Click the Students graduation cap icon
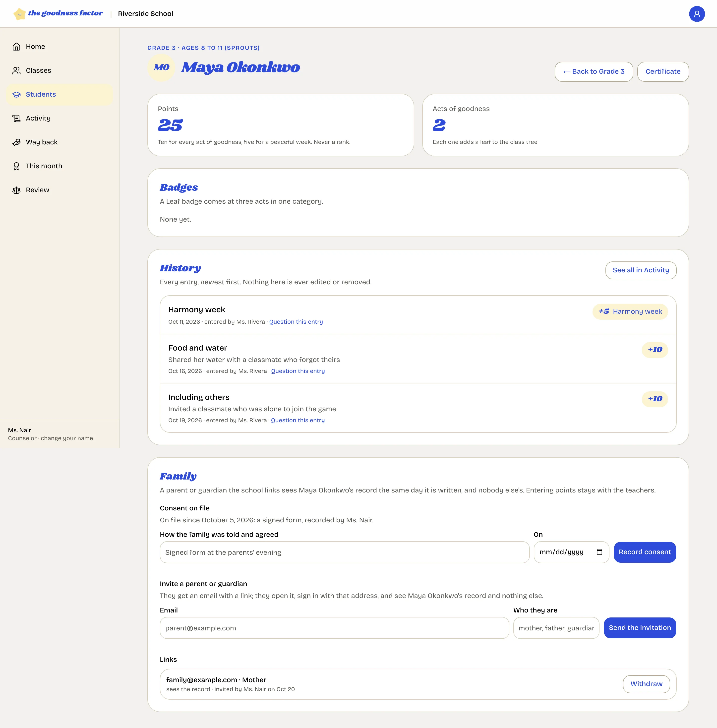The width and height of the screenshot is (717, 728). coord(16,95)
